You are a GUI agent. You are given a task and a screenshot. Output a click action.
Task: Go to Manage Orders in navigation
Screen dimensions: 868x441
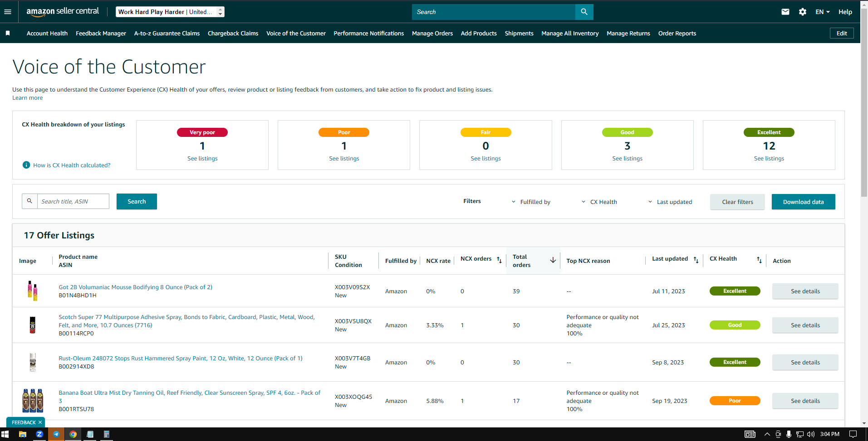[432, 33]
